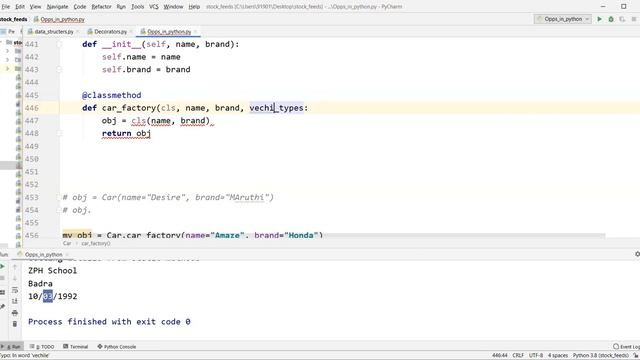Select the Opps_in_python.py editor tab
640x360 pixels.
click(169, 31)
